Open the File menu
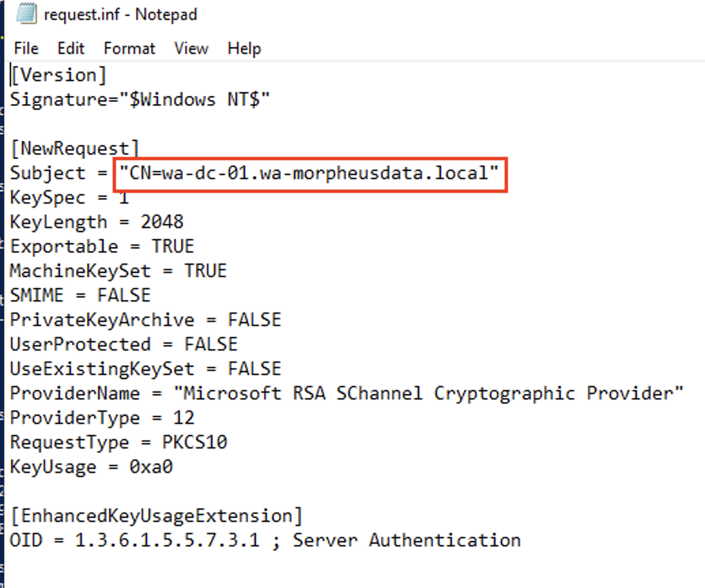The width and height of the screenshot is (705, 588). (x=25, y=48)
